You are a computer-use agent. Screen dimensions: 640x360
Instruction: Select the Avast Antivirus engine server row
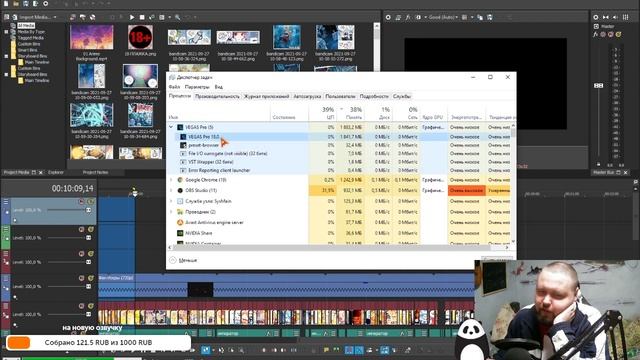(x=339, y=222)
